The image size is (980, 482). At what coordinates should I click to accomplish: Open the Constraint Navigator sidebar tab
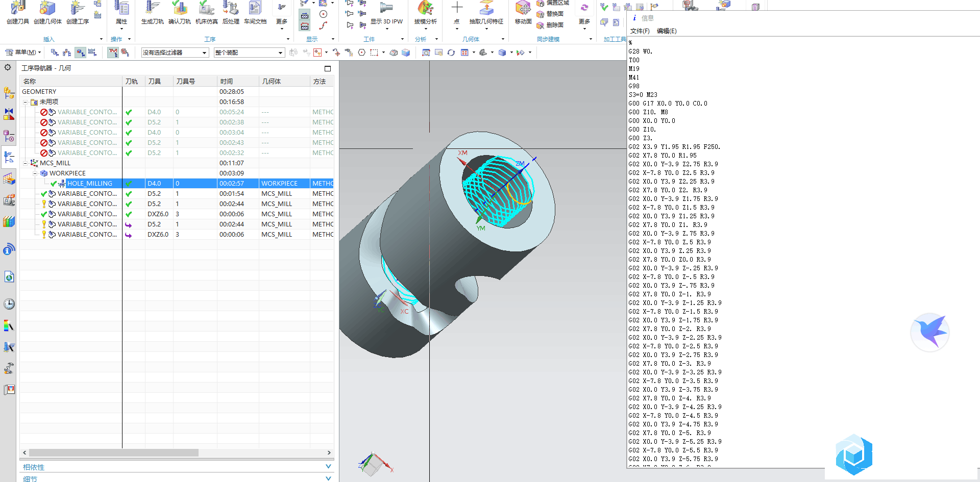tap(9, 114)
